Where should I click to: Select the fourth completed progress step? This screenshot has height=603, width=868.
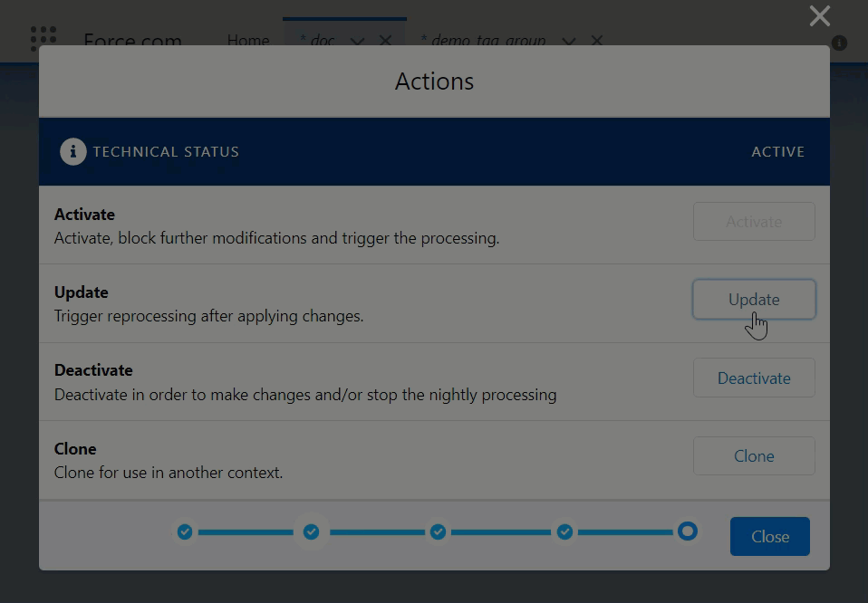coord(564,531)
